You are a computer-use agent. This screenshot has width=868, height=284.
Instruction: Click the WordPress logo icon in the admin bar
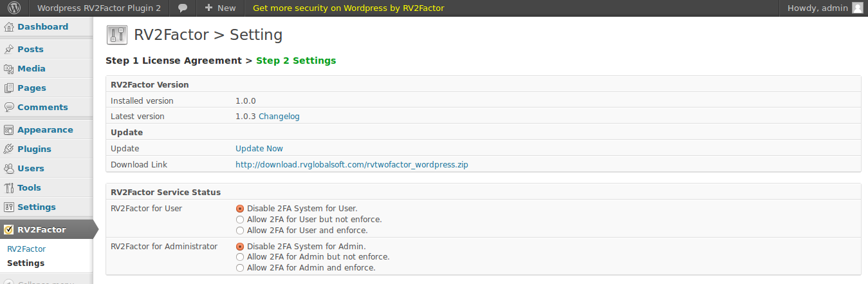pyautogui.click(x=14, y=8)
